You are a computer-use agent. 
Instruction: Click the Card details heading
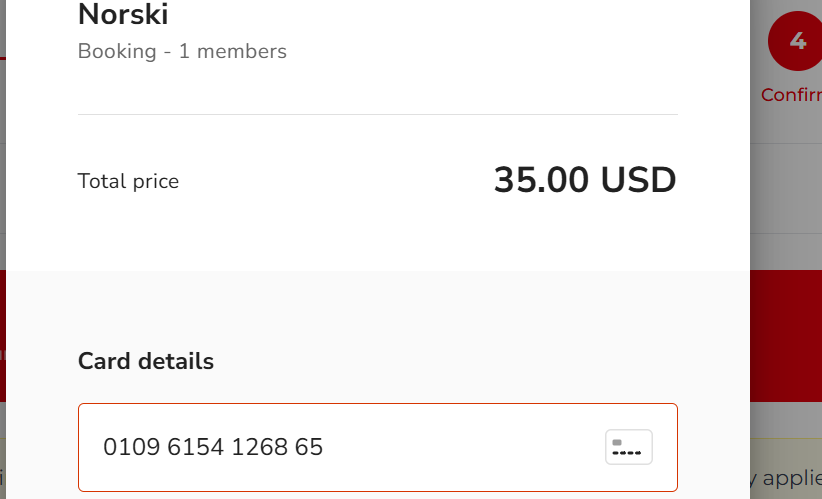(146, 361)
